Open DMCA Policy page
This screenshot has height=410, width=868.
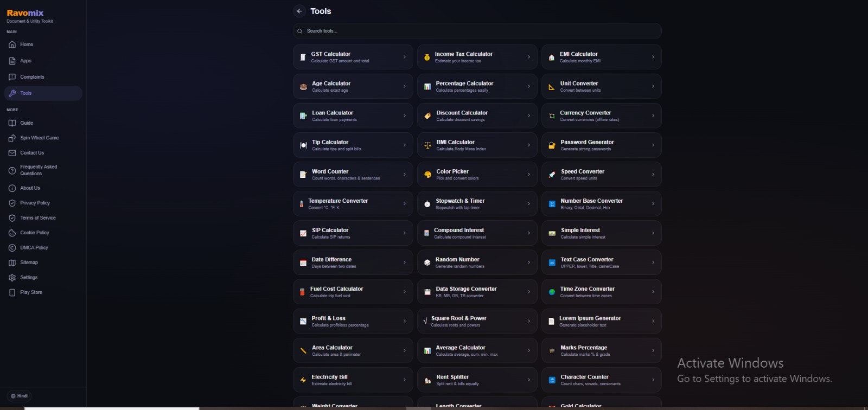43,248
